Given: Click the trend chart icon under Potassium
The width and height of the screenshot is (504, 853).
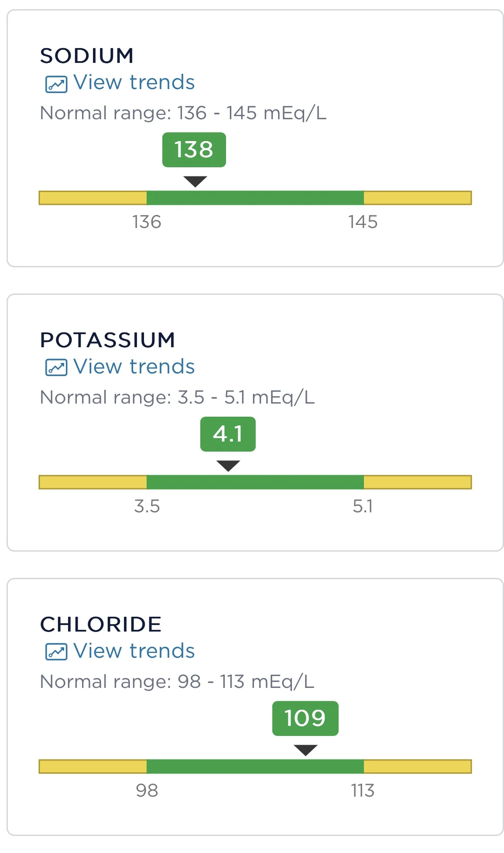Looking at the screenshot, I should [x=56, y=368].
